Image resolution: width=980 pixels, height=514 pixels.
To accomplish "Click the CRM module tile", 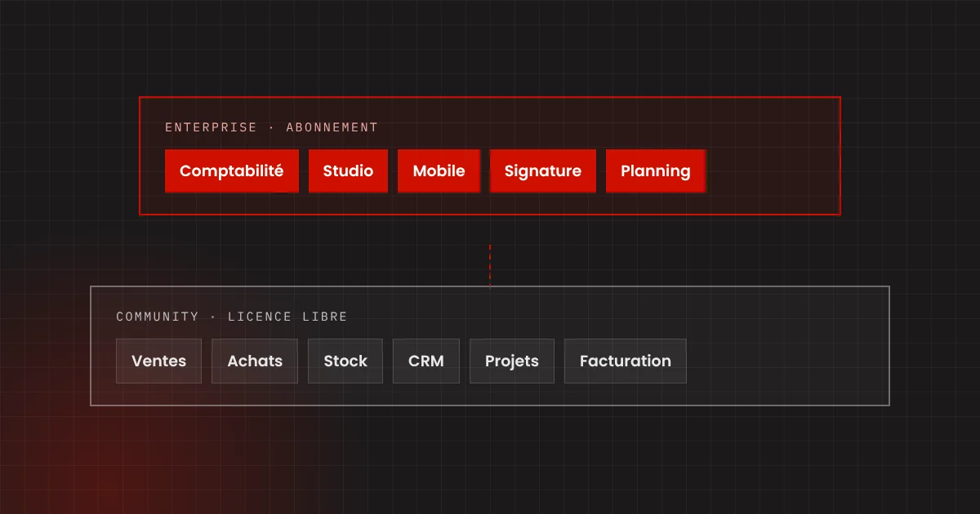I will 426,361.
